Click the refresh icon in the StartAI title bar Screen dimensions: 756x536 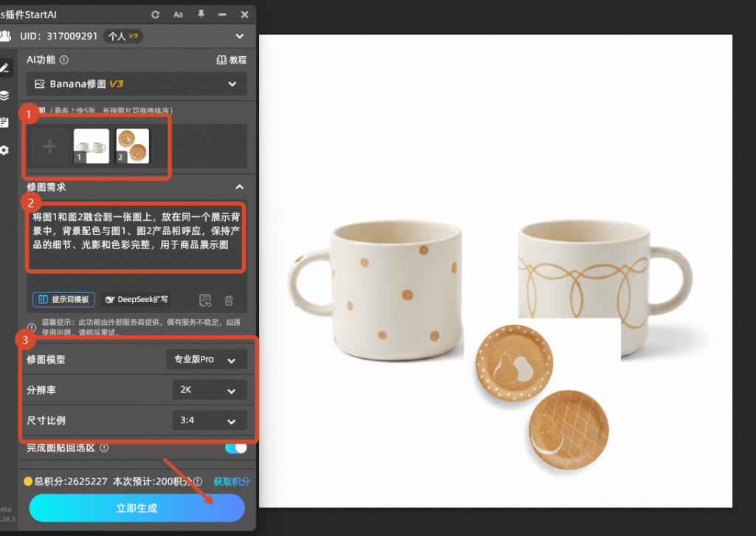point(155,15)
